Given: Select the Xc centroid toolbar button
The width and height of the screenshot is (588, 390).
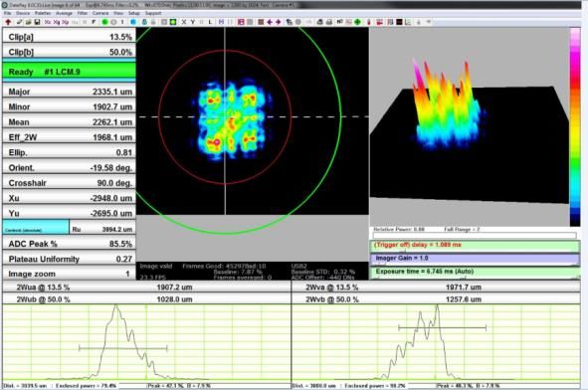Looking at the screenshot, I should [x=48, y=22].
